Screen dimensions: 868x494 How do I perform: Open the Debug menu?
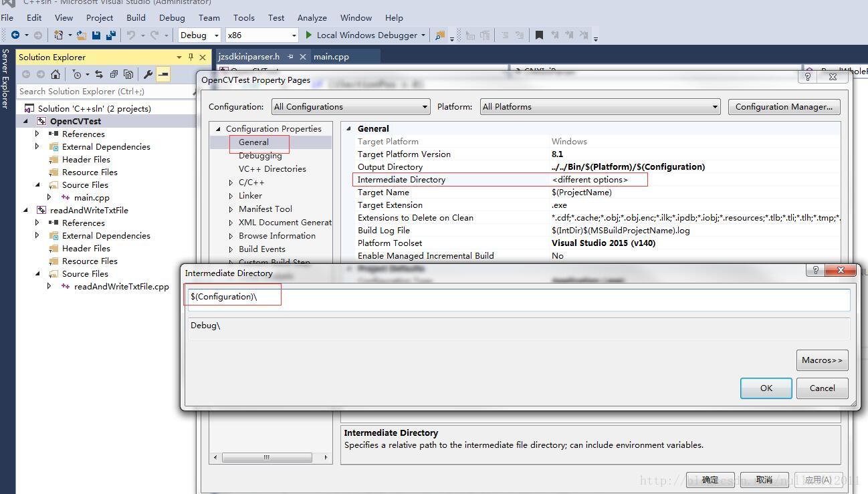pos(172,18)
